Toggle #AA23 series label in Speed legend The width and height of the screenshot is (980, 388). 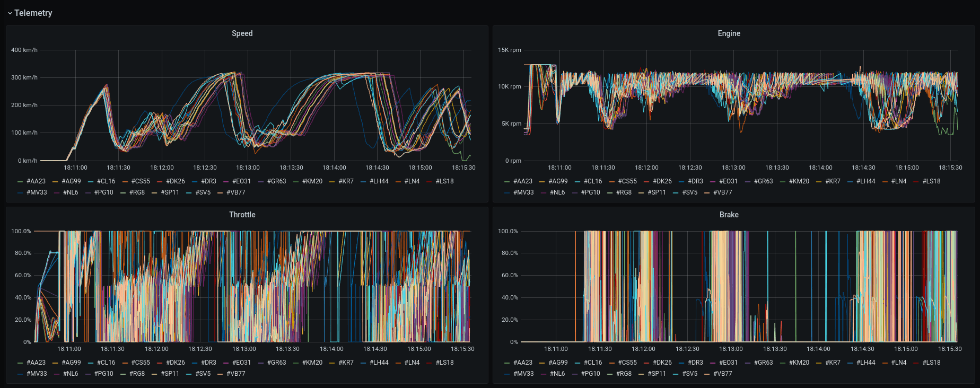click(x=36, y=181)
